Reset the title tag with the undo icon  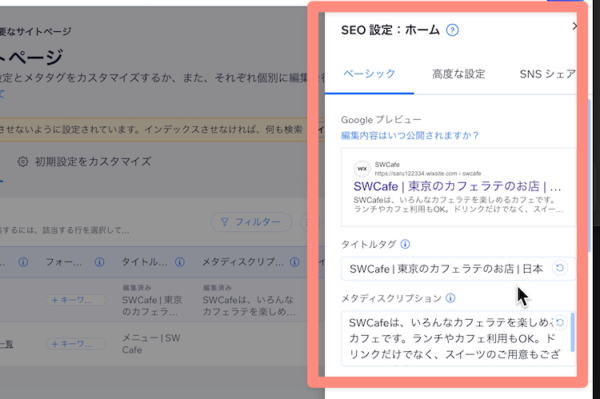(559, 268)
